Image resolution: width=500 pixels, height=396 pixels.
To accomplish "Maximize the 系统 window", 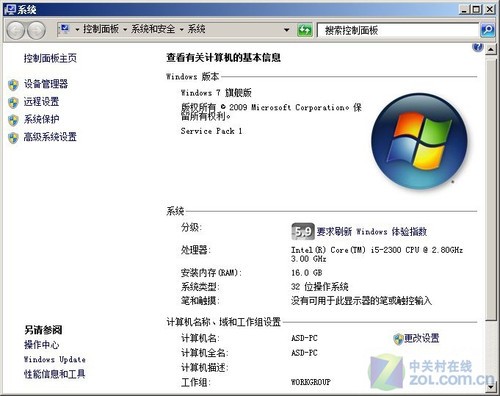I will pyautogui.click(x=477, y=9).
